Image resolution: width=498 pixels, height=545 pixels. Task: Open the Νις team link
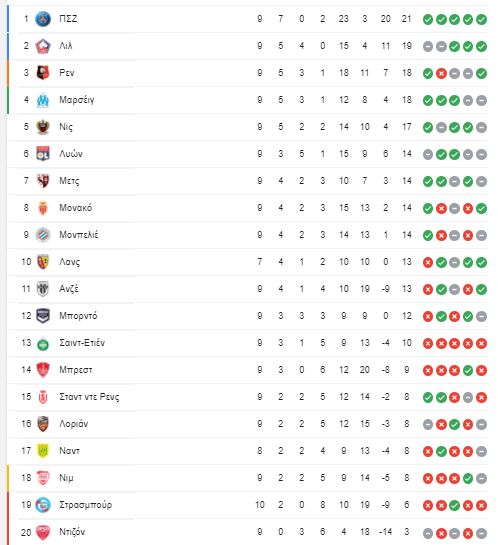[x=66, y=127]
